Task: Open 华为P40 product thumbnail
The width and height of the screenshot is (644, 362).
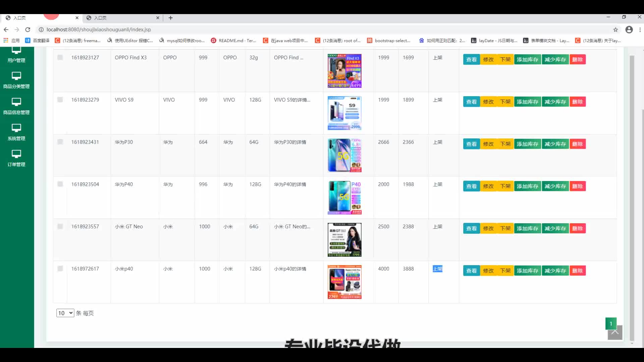Action: click(x=344, y=197)
